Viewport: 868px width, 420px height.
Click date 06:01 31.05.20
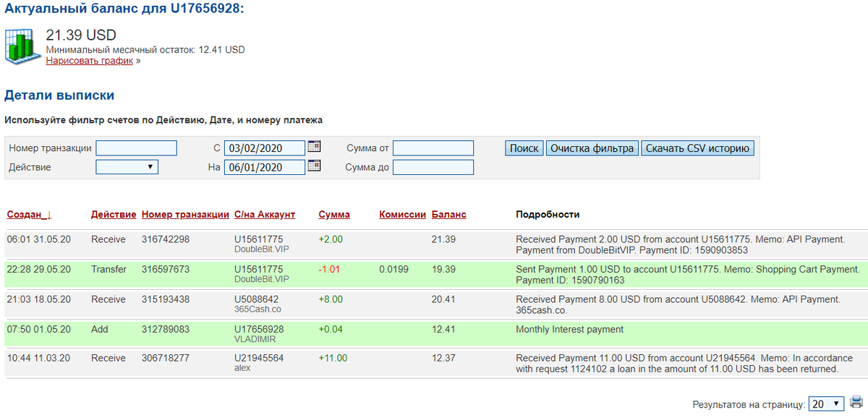click(39, 239)
